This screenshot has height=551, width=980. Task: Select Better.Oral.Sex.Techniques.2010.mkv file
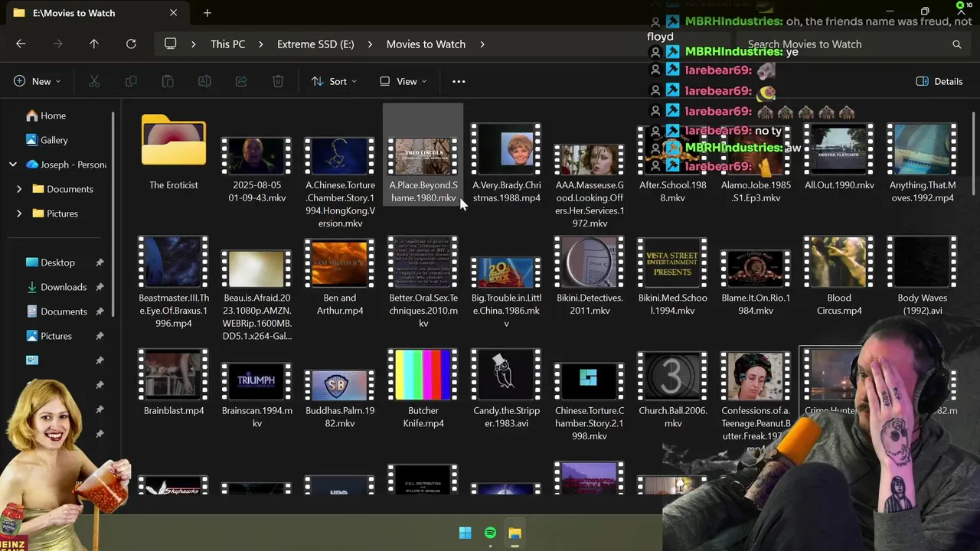point(423,283)
